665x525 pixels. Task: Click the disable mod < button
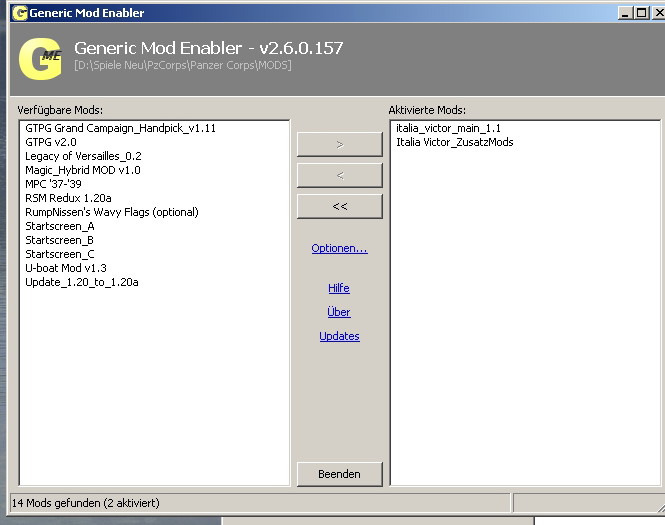pos(340,176)
